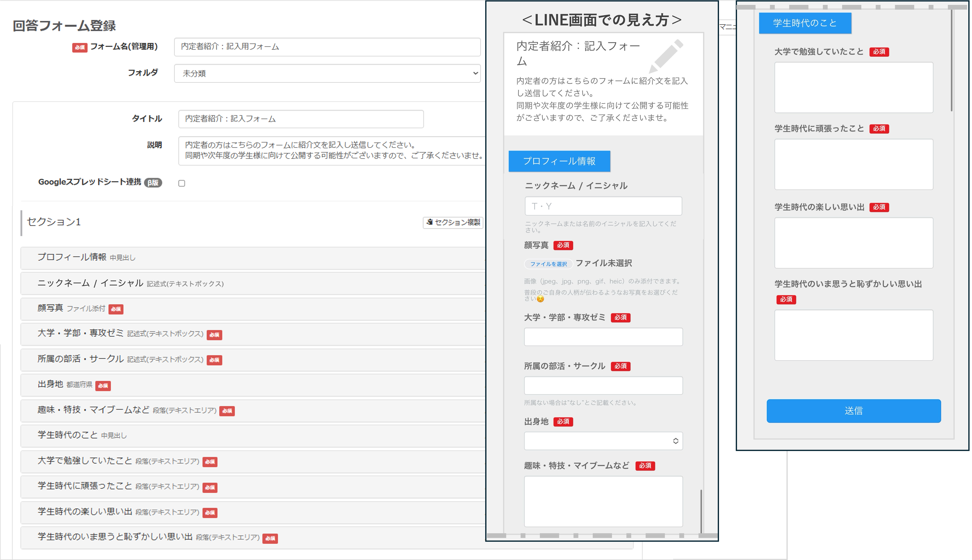Viewport: 972px width, 560px height.
Task: Click the セクション1 section heading
Action: [54, 222]
